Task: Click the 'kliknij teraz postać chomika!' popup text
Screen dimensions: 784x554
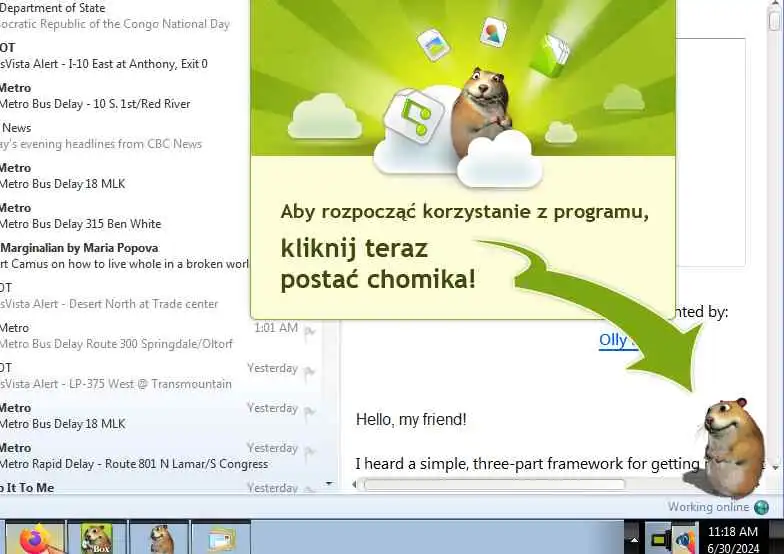Action: (378, 264)
